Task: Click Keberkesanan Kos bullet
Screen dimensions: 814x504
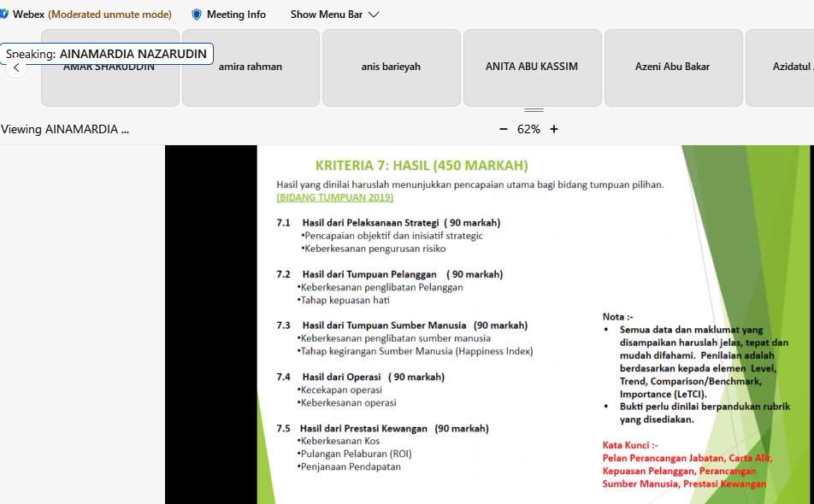Action: pyautogui.click(x=339, y=442)
